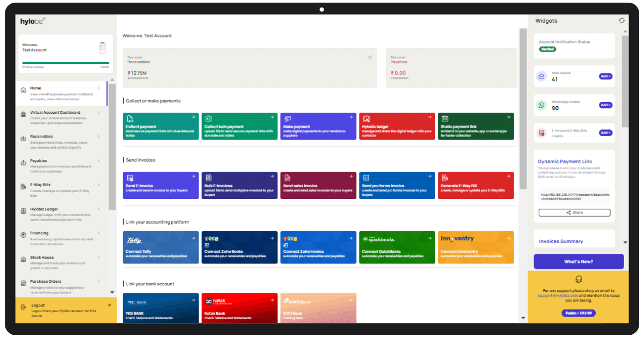Select the Connect Zoho Invoice tile
Viewport: 644px width, 338px height.
(x=318, y=247)
